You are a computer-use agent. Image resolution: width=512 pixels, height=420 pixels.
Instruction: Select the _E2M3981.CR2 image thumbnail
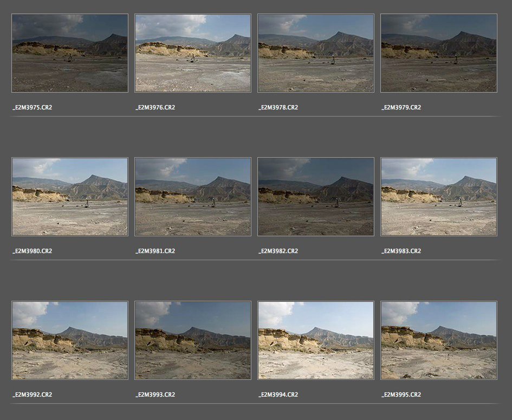(x=193, y=197)
